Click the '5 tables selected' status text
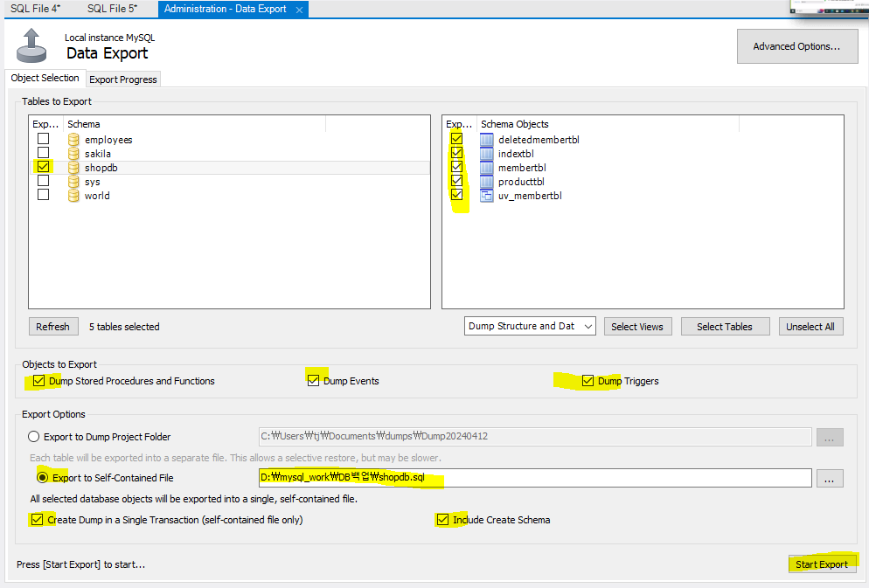Image resolution: width=869 pixels, height=588 pixels. click(124, 327)
